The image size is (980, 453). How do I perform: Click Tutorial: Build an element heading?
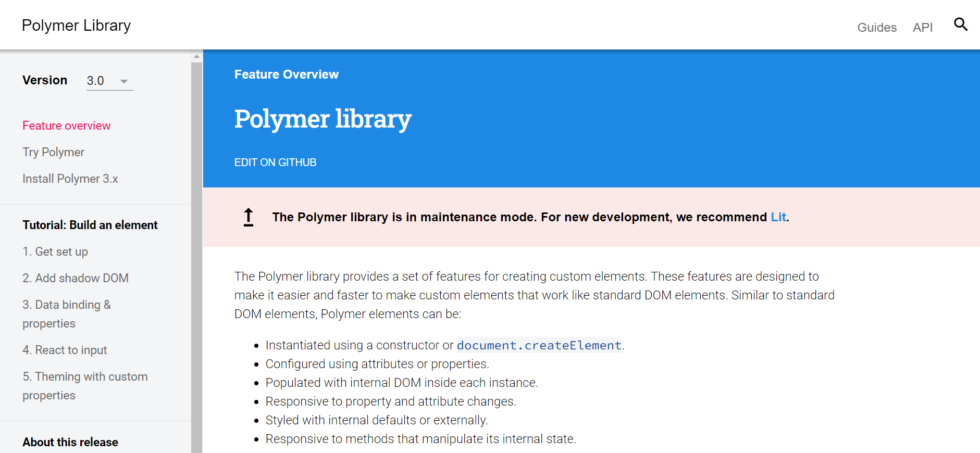[x=90, y=225]
